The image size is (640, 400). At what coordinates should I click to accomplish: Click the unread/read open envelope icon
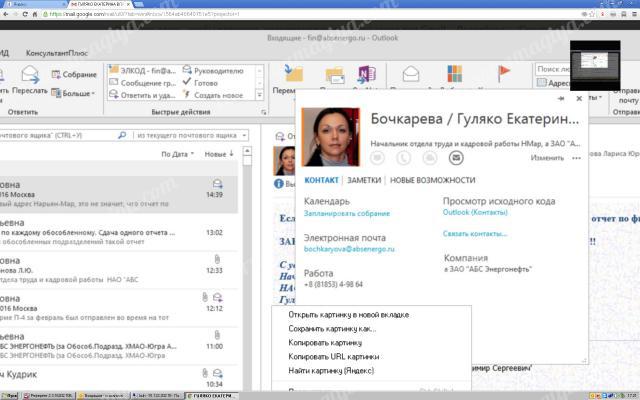coord(411,74)
